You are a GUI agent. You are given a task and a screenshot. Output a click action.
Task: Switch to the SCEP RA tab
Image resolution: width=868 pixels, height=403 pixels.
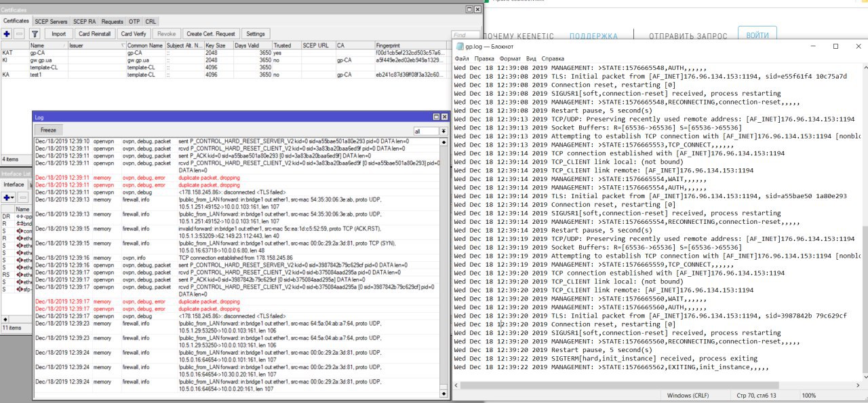tap(85, 22)
